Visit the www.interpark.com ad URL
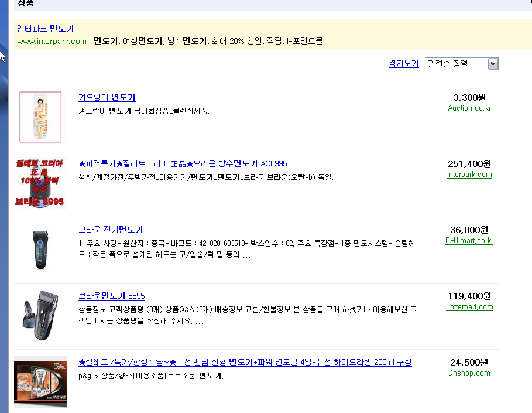Viewport: 532px width, 413px height. [52, 42]
